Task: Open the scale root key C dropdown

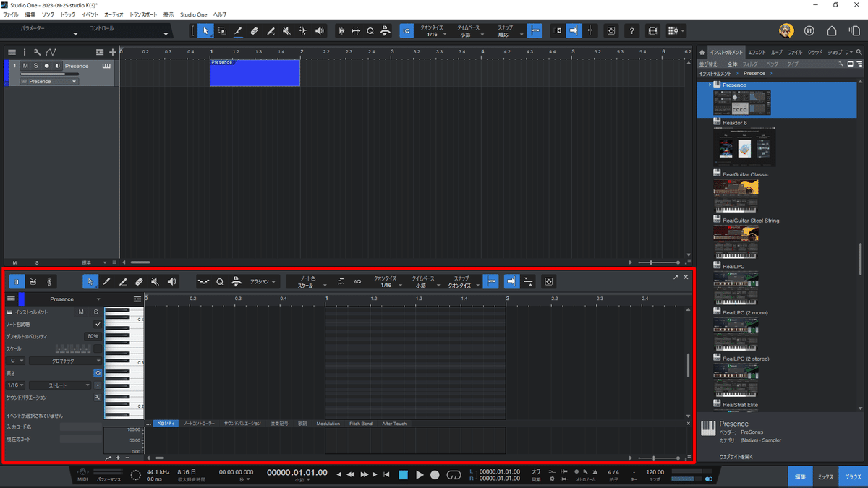Action: tap(16, 361)
